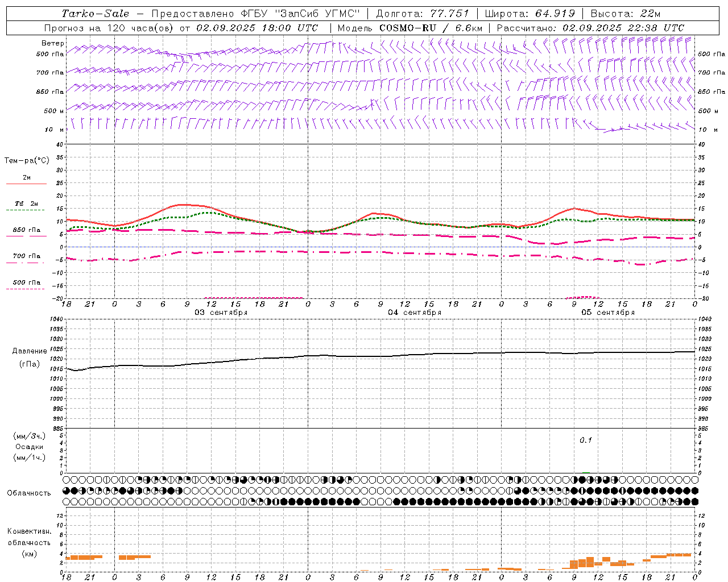The image size is (728, 582).
Task: Select the "(мм/3ч.)" precipitation unit label
Action: (x=30, y=436)
